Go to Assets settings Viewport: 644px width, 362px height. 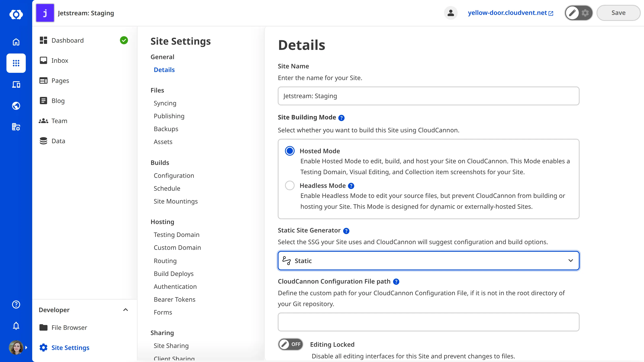point(163,142)
